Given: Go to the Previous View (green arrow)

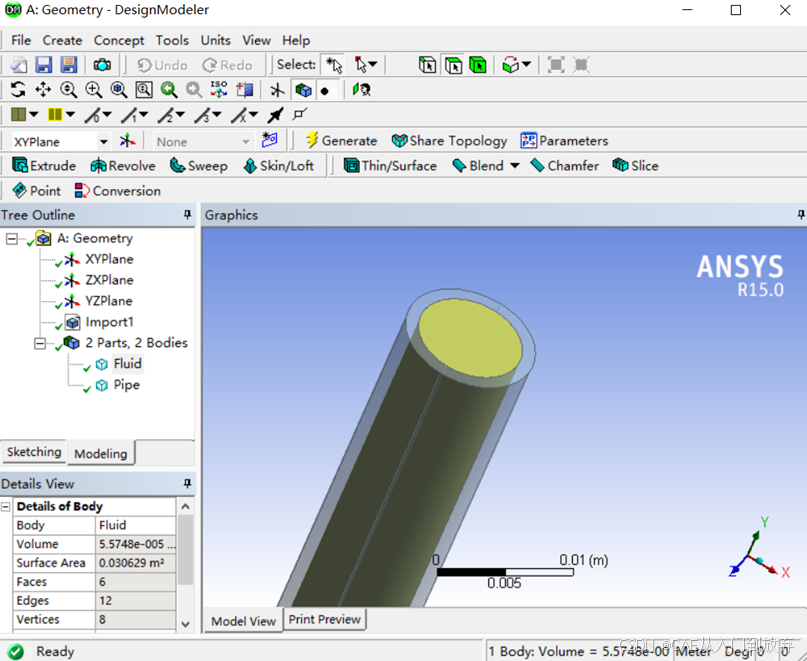Looking at the screenshot, I should point(169,90).
